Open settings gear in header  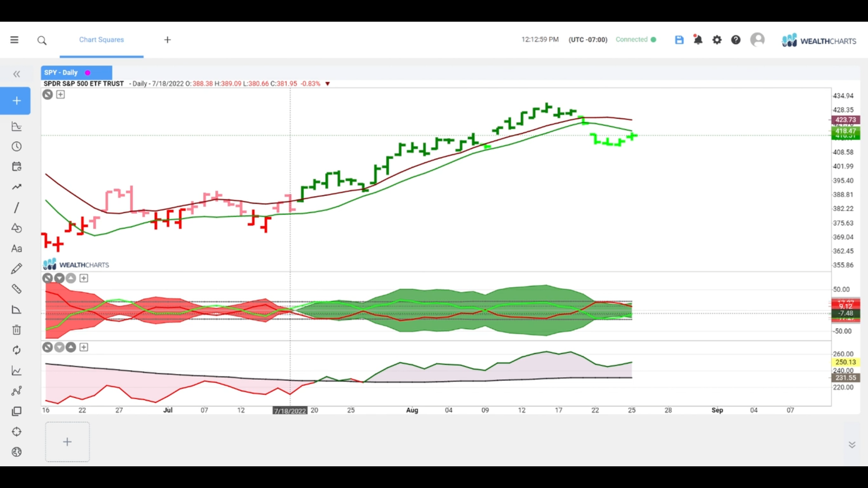pyautogui.click(x=717, y=40)
